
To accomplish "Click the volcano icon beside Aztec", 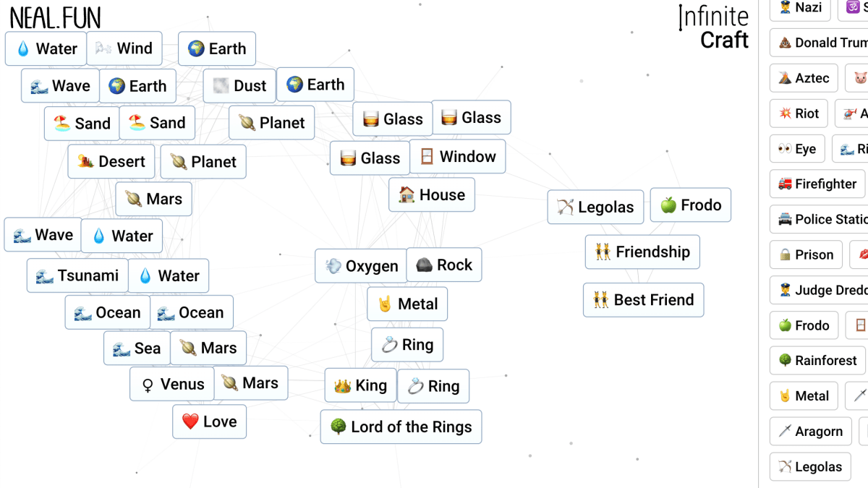I will [x=785, y=78].
